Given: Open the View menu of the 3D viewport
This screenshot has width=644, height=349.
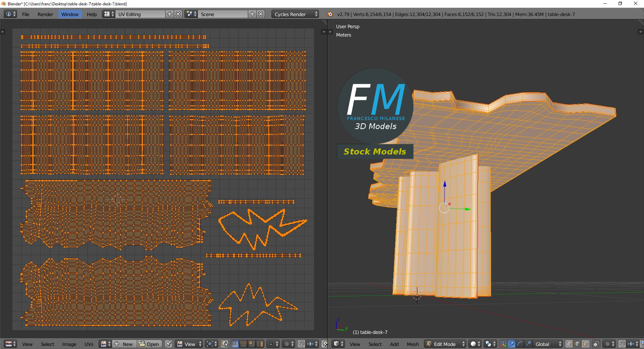Looking at the screenshot, I should [x=355, y=344].
